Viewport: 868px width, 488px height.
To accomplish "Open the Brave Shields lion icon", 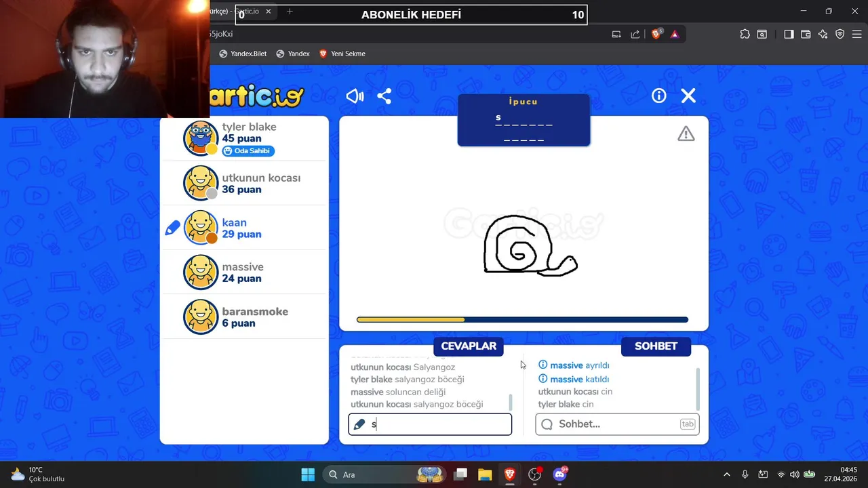I will click(656, 34).
